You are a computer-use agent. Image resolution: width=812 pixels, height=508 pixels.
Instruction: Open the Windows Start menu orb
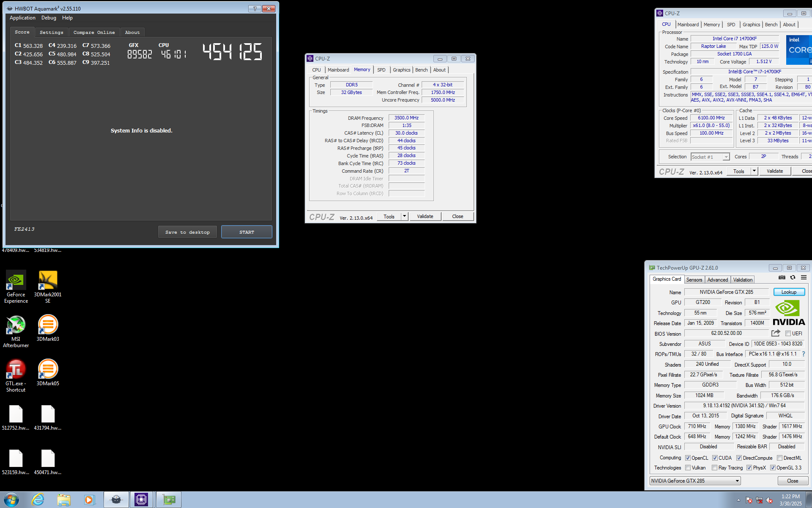(11, 500)
